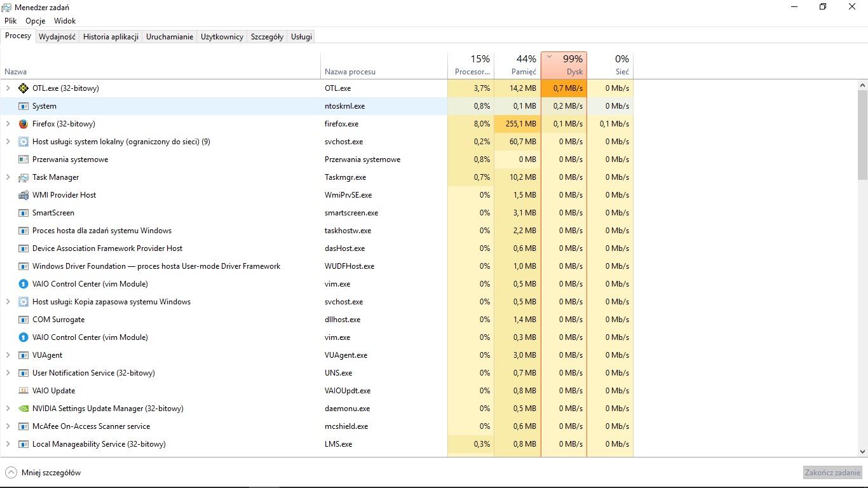This screenshot has height=488, width=868.
Task: Open the Widok menu
Action: (65, 21)
